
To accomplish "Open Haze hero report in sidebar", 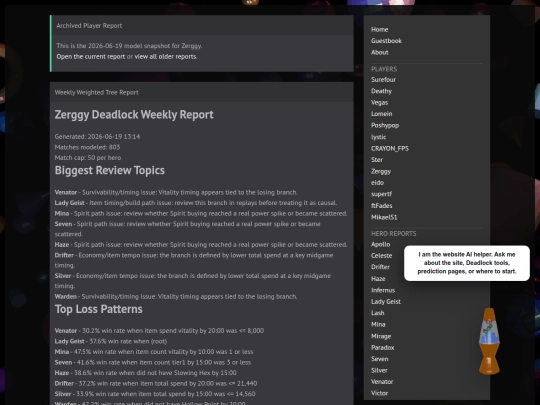I will (x=378, y=279).
